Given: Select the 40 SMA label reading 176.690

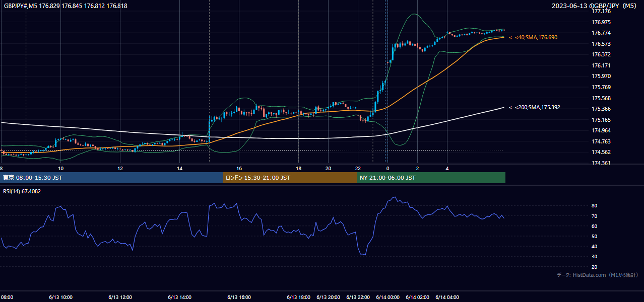Looking at the screenshot, I should pyautogui.click(x=533, y=38).
